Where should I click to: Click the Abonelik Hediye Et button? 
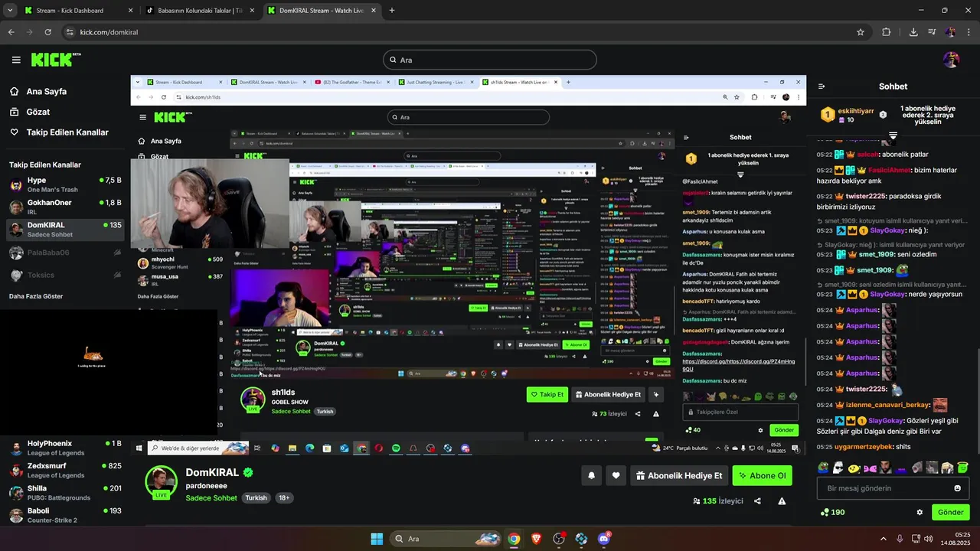tap(678, 475)
